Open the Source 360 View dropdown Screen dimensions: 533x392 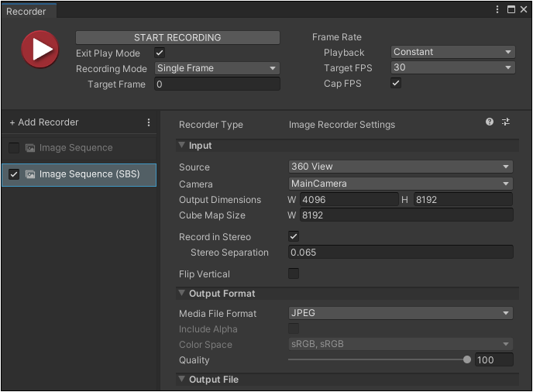tap(400, 167)
